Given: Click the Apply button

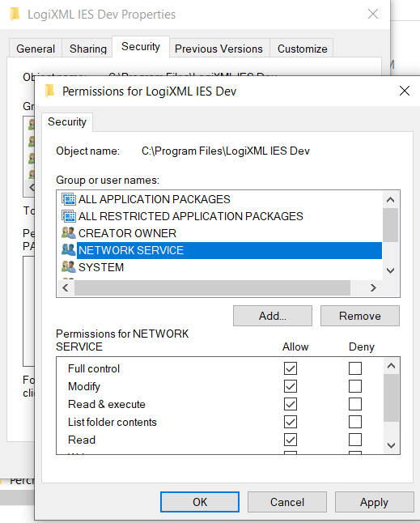Looking at the screenshot, I should coord(374,502).
